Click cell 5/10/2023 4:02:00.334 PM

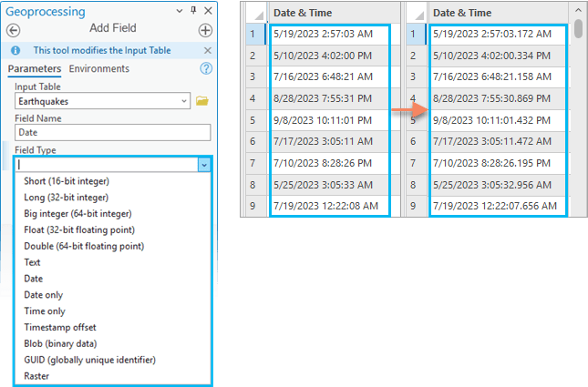click(x=498, y=56)
